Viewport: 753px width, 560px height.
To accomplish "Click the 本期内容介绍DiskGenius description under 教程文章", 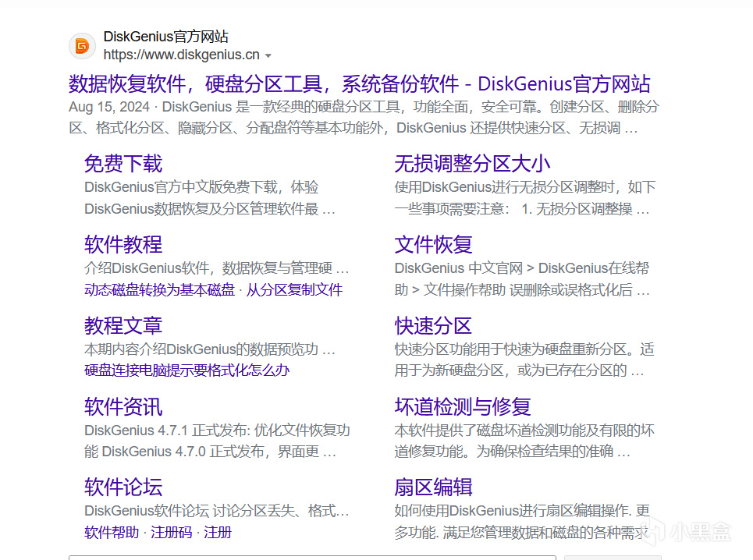I will point(210,349).
